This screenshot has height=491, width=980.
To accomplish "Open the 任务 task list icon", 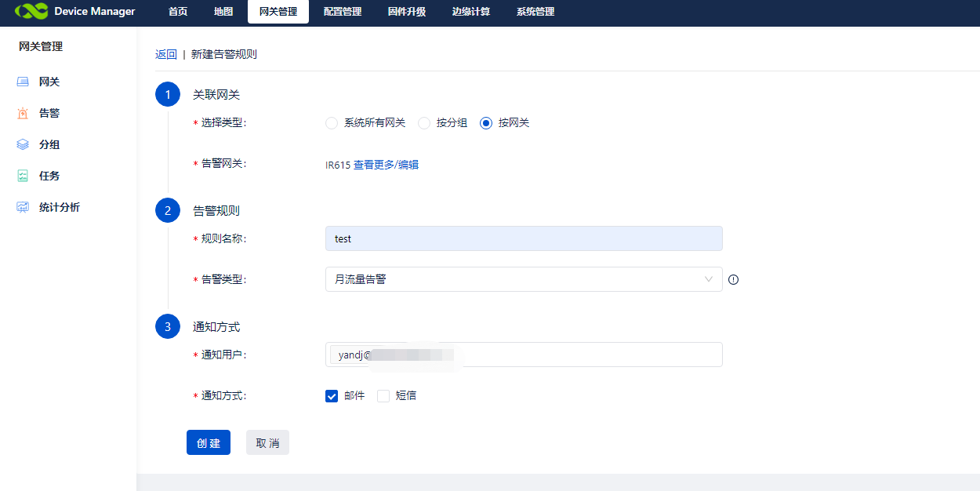I will click(23, 176).
